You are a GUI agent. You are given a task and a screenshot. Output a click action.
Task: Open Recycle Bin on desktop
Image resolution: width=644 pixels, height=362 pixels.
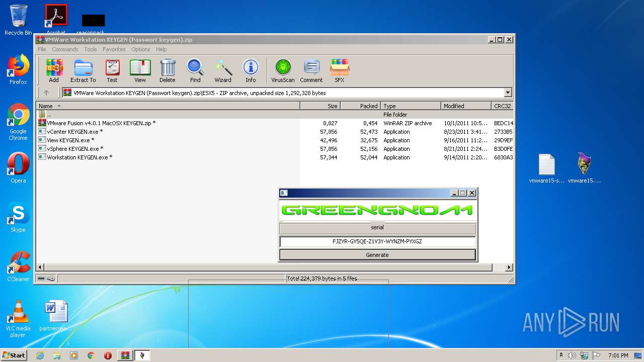point(18,20)
